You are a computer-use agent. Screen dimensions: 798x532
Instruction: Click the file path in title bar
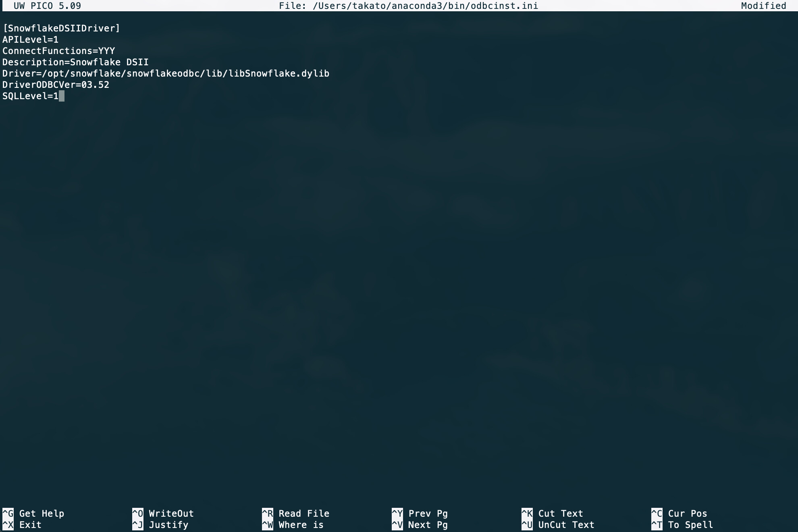pyautogui.click(x=425, y=6)
